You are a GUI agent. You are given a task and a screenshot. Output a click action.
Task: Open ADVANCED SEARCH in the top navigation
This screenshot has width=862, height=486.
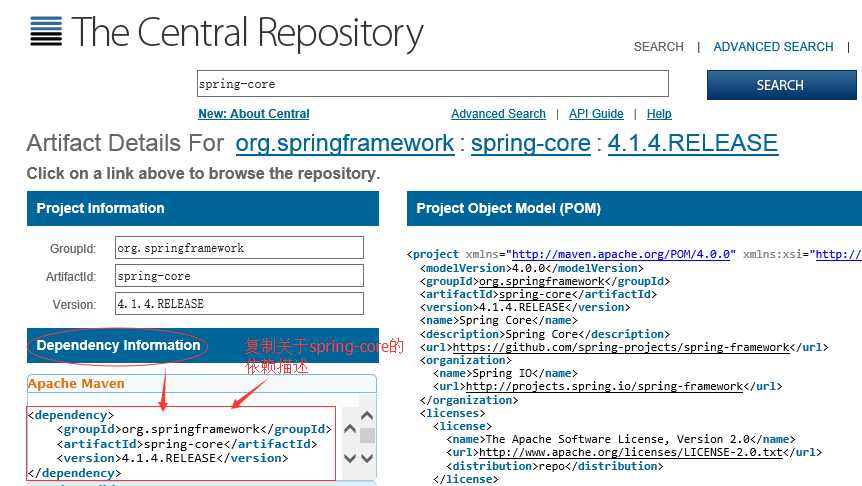pyautogui.click(x=773, y=47)
